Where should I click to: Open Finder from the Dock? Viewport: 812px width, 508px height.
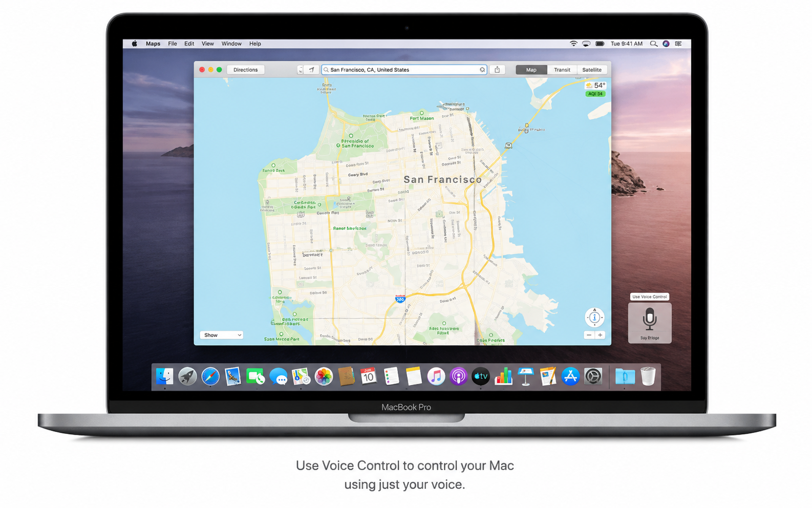point(165,376)
